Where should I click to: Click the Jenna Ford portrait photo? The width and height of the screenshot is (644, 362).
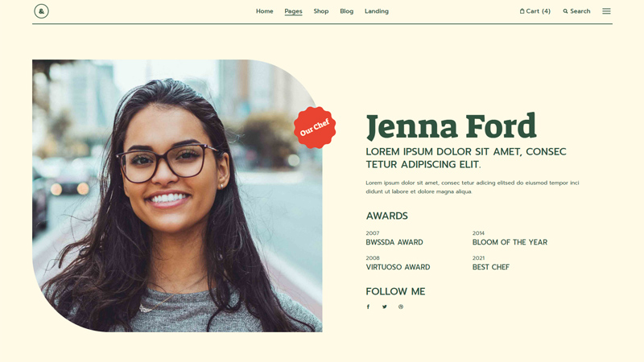click(x=177, y=195)
